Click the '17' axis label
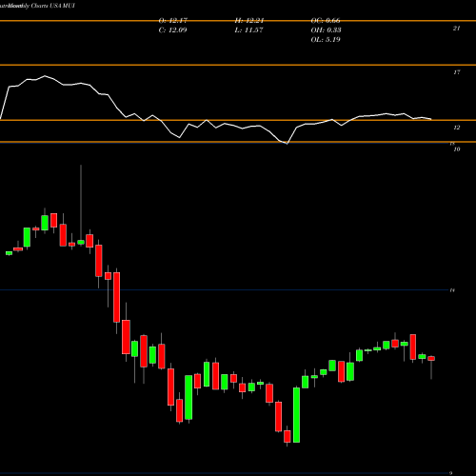Screen dimensions: 476x476 coord(456,72)
